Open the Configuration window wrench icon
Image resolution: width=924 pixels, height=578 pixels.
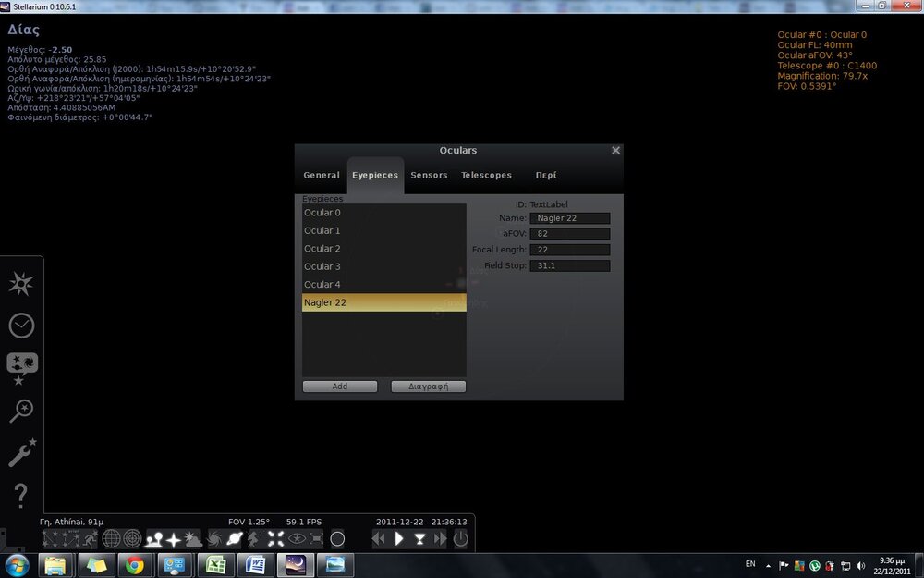coord(21,453)
